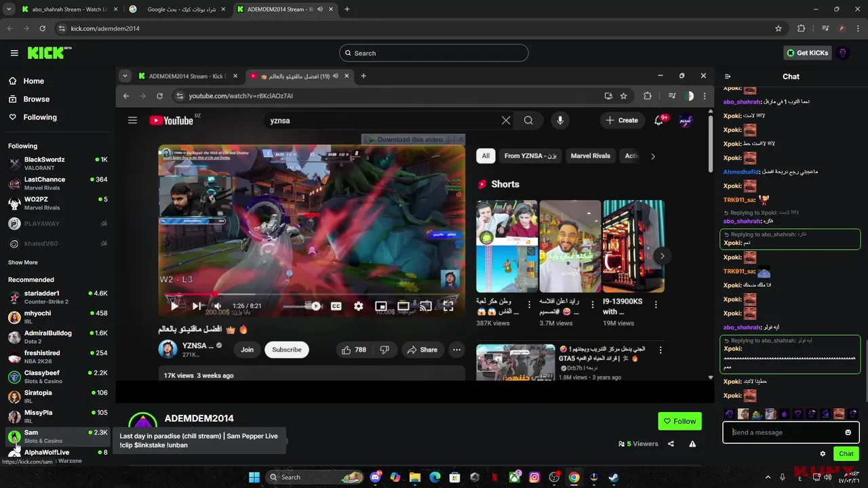This screenshot has height=488, width=868.
Task: Open Steam from the taskbar
Action: pos(613,477)
